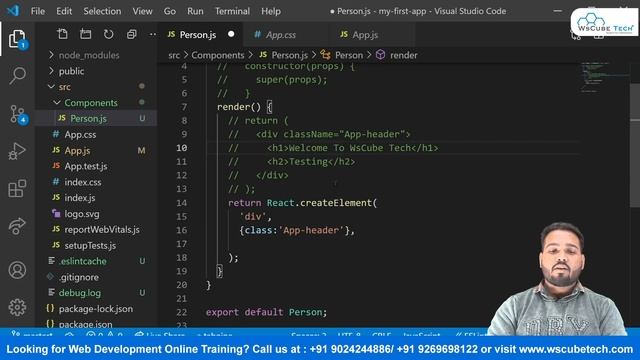Open logo.svg in the file tree
This screenshot has width=640, height=360.
(96, 214)
